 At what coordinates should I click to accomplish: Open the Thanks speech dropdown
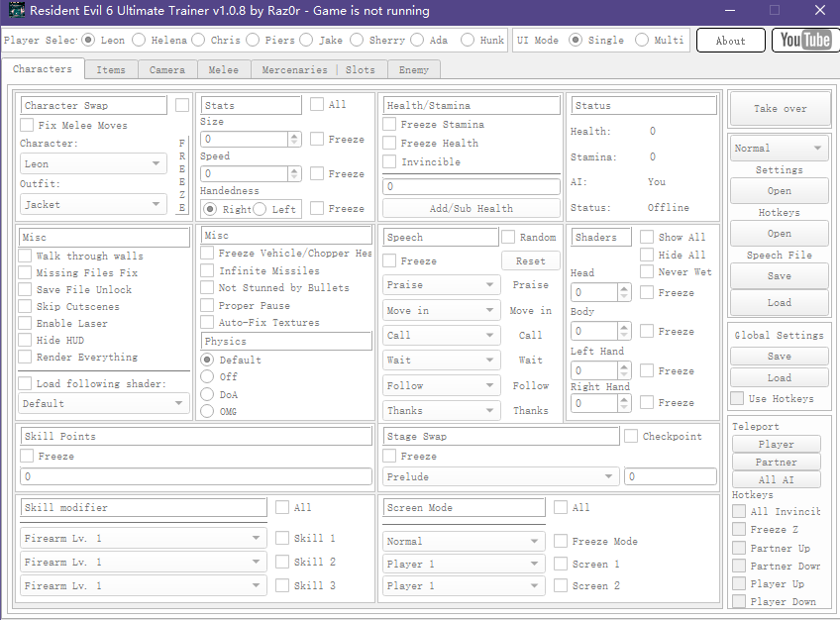tap(442, 411)
